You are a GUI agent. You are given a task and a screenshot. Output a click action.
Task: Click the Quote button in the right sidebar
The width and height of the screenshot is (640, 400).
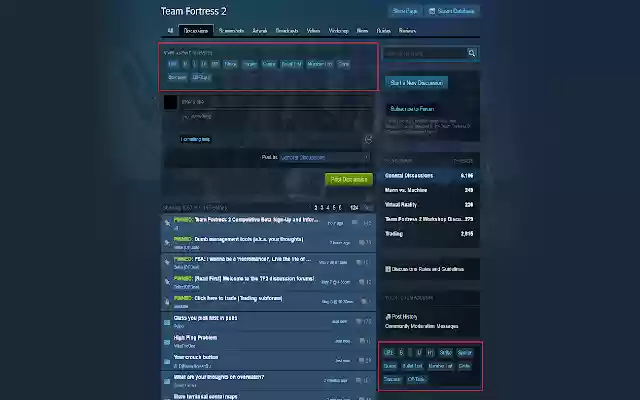(x=390, y=366)
